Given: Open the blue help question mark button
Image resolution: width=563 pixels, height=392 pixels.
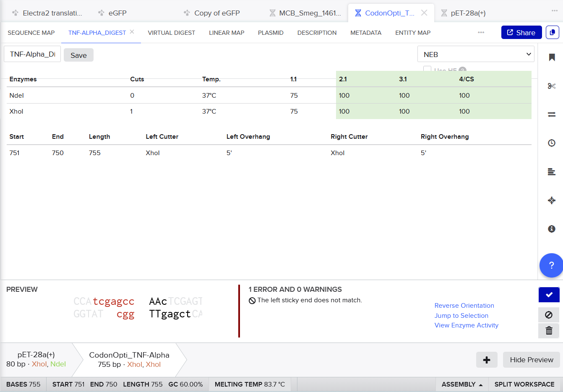Looking at the screenshot, I should (x=551, y=265).
